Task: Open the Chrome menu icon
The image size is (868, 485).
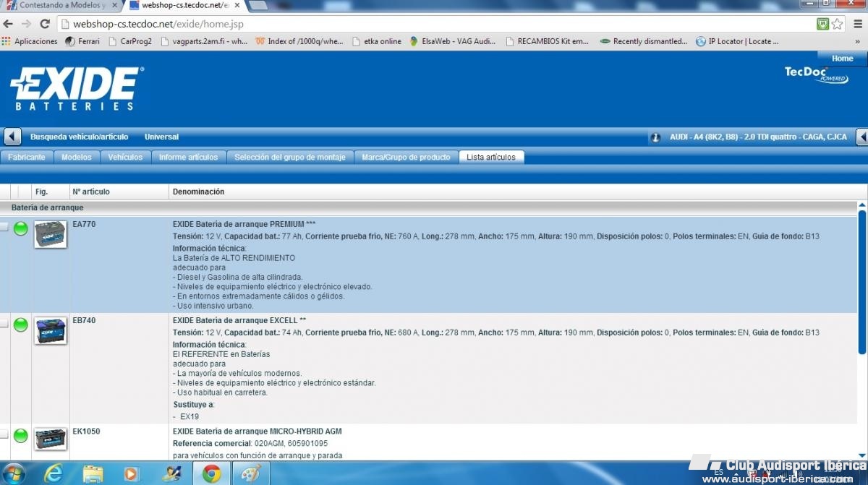Action: click(x=857, y=24)
